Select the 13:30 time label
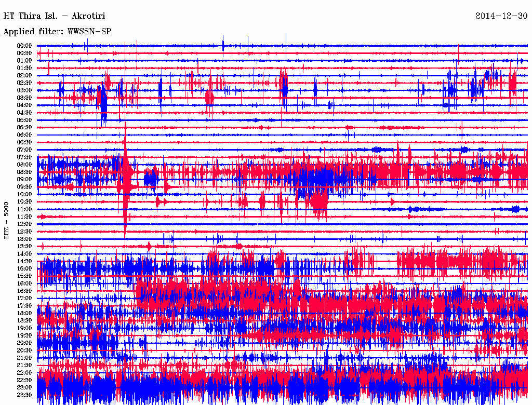The image size is (532, 405). 24,247
